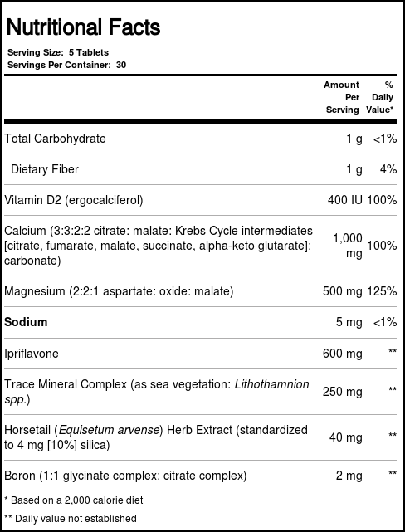Click Servings Per Container 30 line
The width and height of the screenshot is (405, 532).
click(67, 65)
